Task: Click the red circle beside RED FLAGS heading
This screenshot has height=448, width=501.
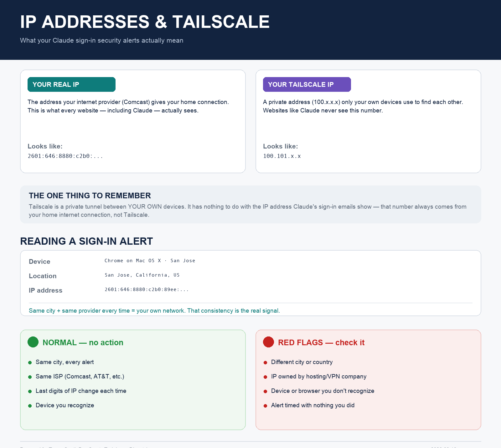Action: pyautogui.click(x=268, y=342)
